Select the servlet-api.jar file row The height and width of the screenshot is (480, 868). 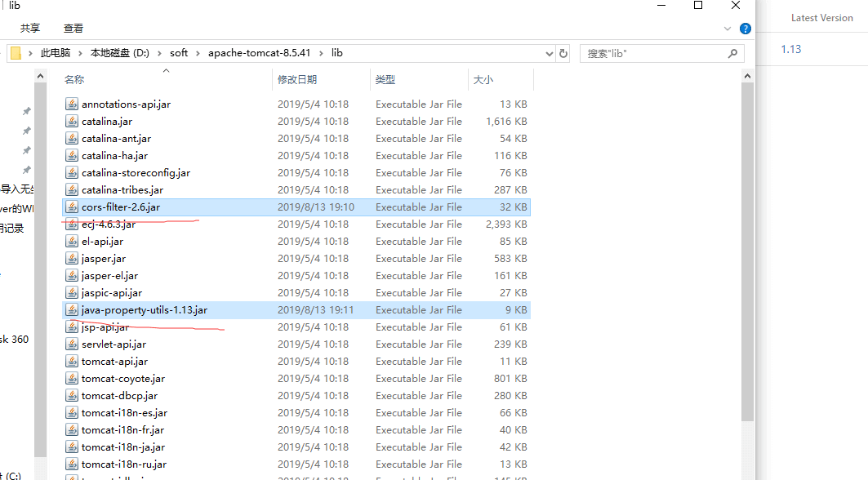(x=114, y=344)
